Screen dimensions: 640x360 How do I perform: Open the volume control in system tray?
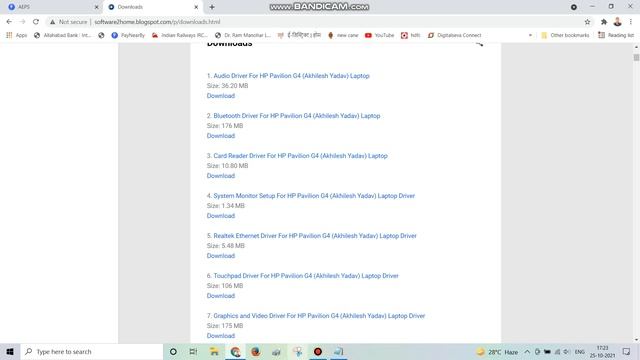point(566,352)
